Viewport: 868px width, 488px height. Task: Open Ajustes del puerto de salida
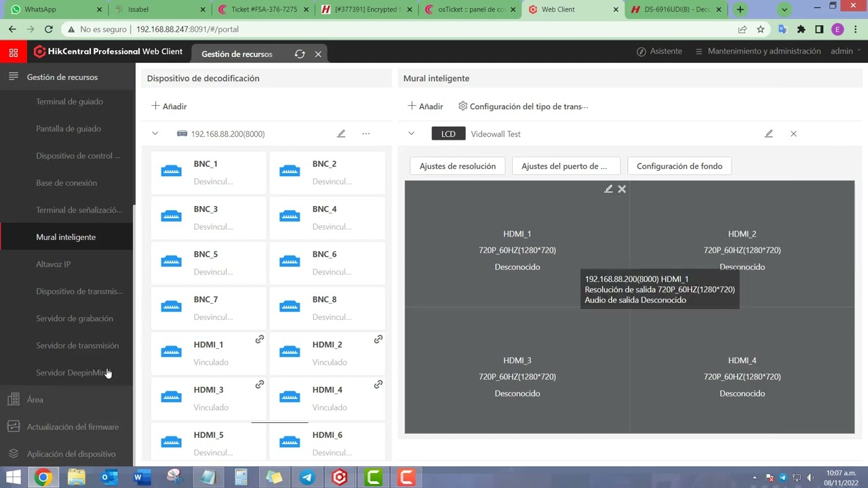coord(565,166)
